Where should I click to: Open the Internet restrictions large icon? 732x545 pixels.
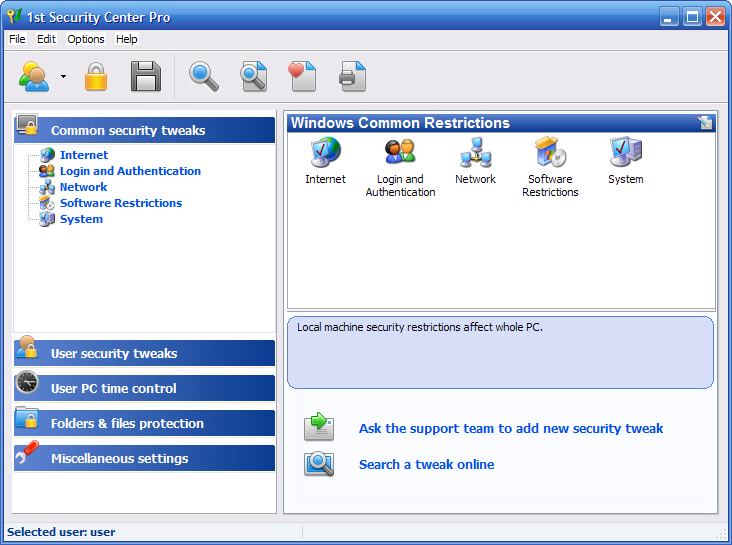(x=325, y=152)
